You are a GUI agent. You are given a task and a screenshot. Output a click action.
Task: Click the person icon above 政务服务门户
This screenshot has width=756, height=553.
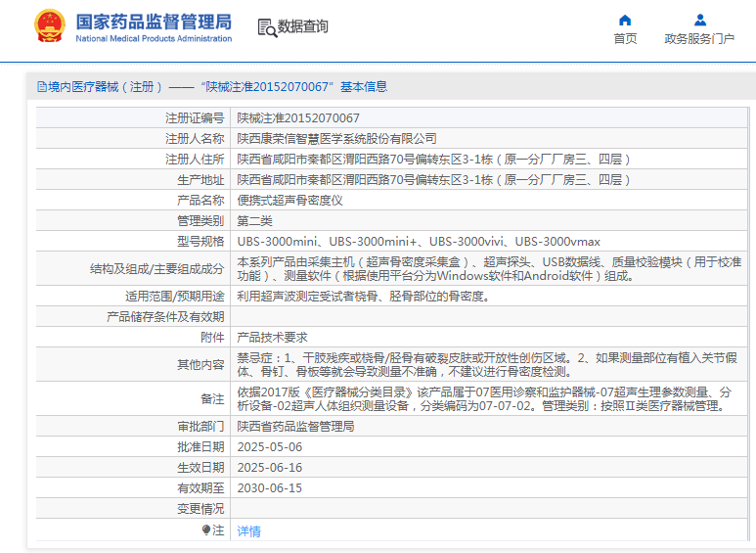pyautogui.click(x=699, y=20)
